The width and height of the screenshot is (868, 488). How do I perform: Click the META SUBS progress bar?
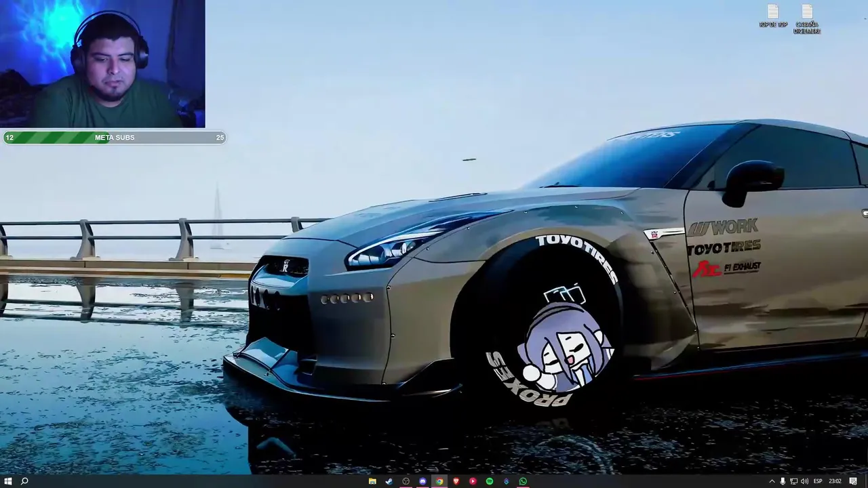tap(114, 138)
